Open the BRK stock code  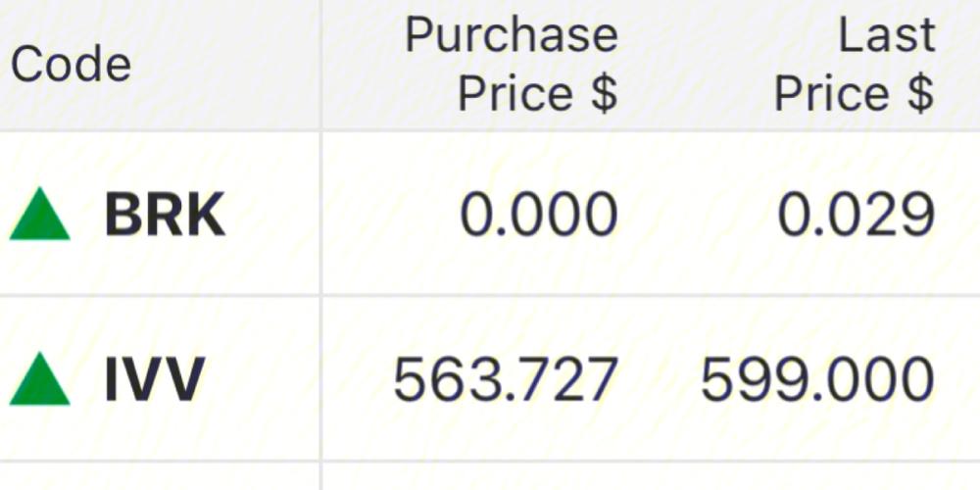[x=165, y=215]
